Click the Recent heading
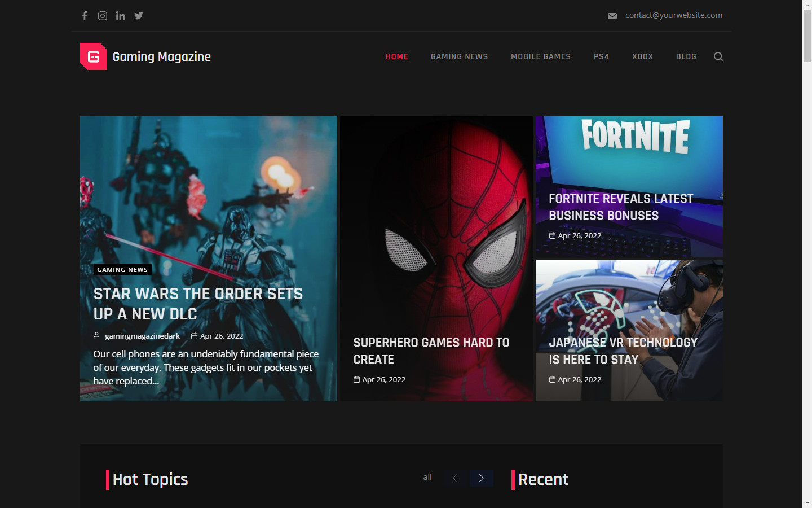Screen dimensions: 812x508 (x=543, y=479)
